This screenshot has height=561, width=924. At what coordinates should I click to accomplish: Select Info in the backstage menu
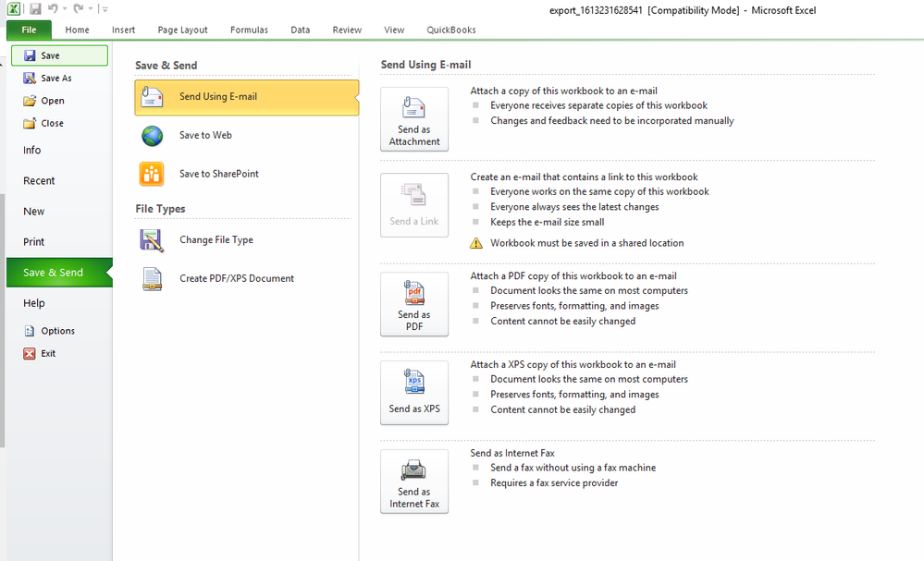(31, 150)
